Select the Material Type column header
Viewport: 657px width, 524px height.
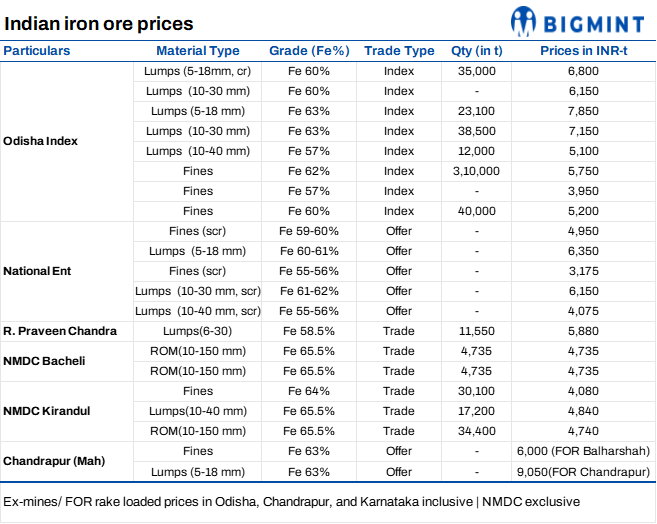tap(198, 51)
